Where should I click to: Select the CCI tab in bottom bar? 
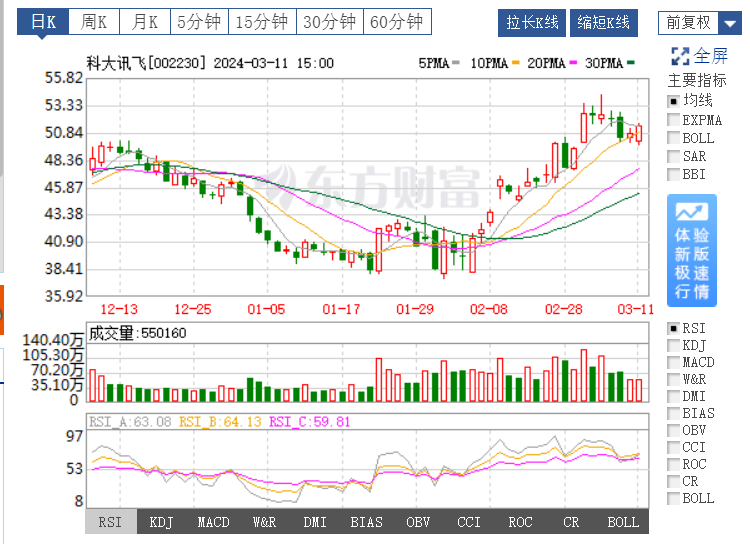[469, 522]
